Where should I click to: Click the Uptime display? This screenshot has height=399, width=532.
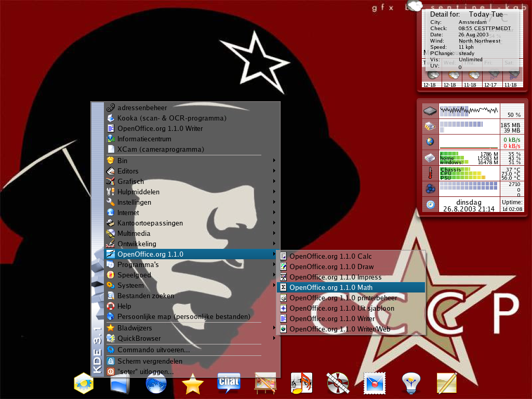pos(512,205)
